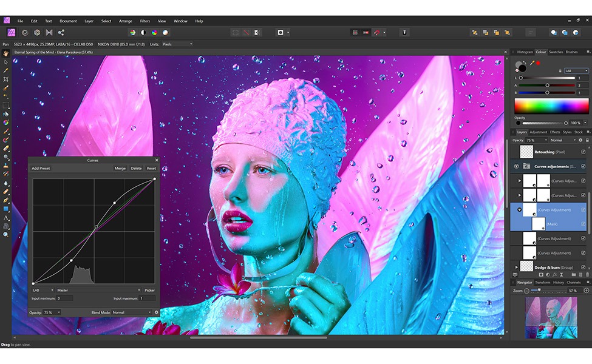Open the LAB colour model dropdown in Colour panel
The width and height of the screenshot is (592, 364).
(x=576, y=71)
